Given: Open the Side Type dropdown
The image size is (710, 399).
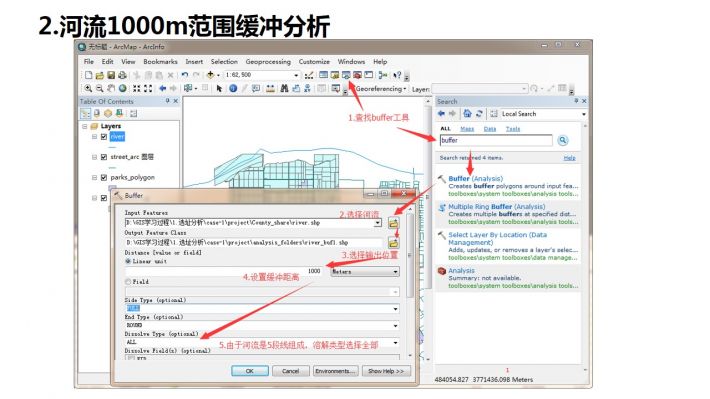Looking at the screenshot, I should pos(395,309).
